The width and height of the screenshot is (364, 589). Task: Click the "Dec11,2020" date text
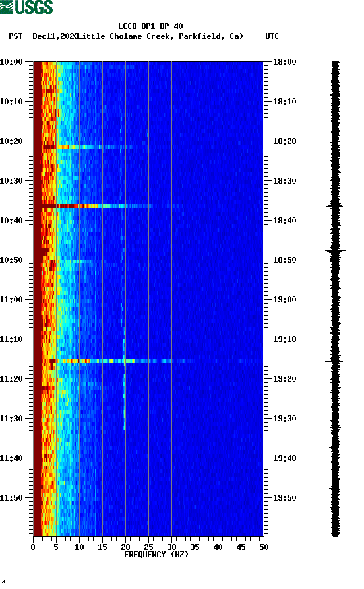click(55, 36)
